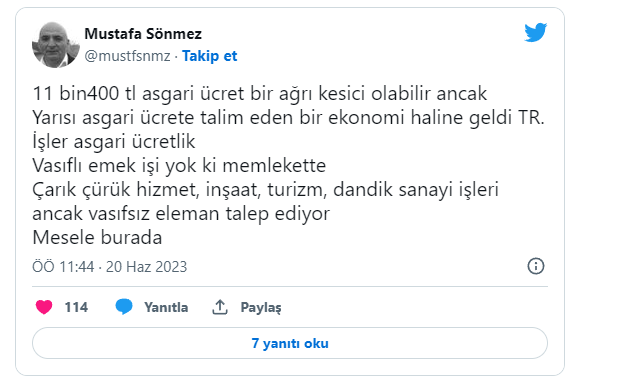
Task: Open the Mustafa Sönmez display name link
Action: (143, 34)
